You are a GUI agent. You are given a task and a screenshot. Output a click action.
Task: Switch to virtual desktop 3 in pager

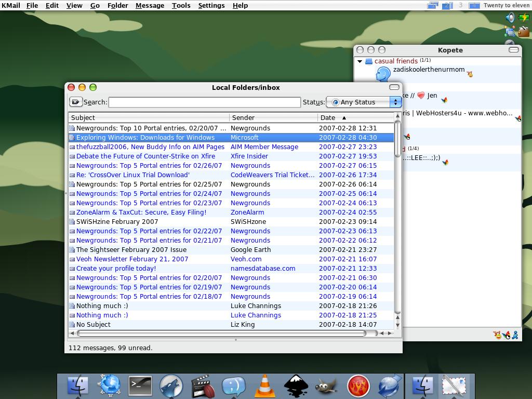pos(460,5)
